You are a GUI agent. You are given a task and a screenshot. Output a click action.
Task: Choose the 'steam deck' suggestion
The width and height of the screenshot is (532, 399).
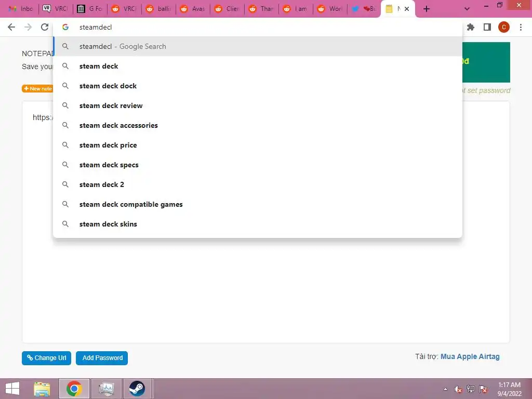tap(258, 66)
